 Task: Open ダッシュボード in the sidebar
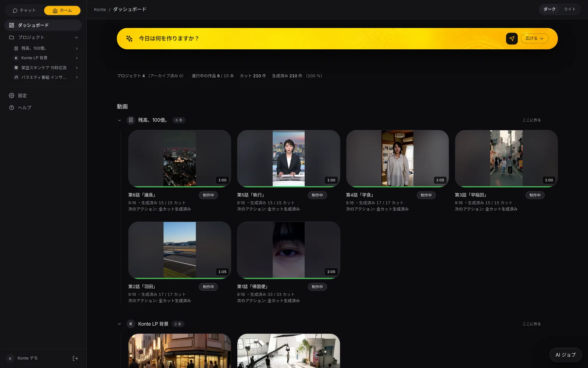[x=43, y=25]
